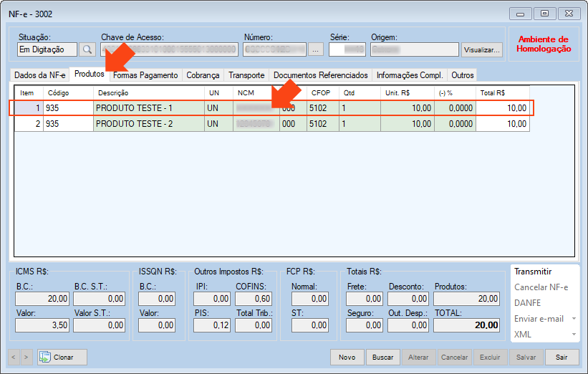Click the ellipsis button next to Número
588x374 pixels.
317,49
